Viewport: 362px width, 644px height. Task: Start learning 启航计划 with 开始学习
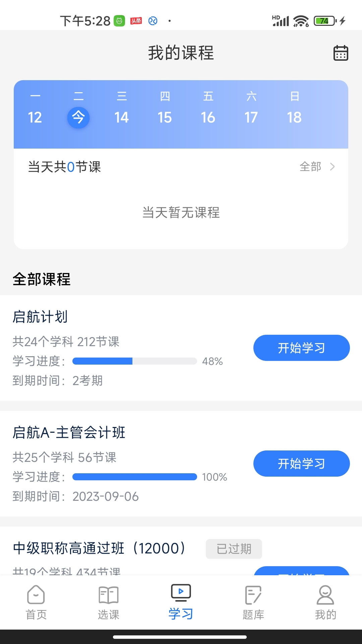tap(301, 348)
